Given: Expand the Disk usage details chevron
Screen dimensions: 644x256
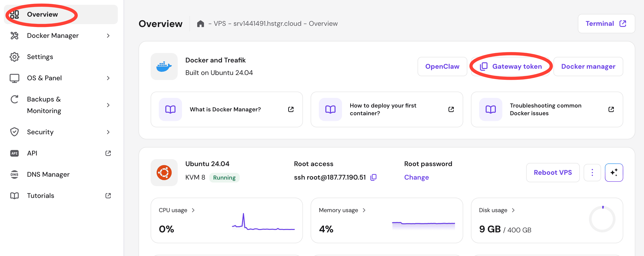Looking at the screenshot, I should pyautogui.click(x=513, y=210).
